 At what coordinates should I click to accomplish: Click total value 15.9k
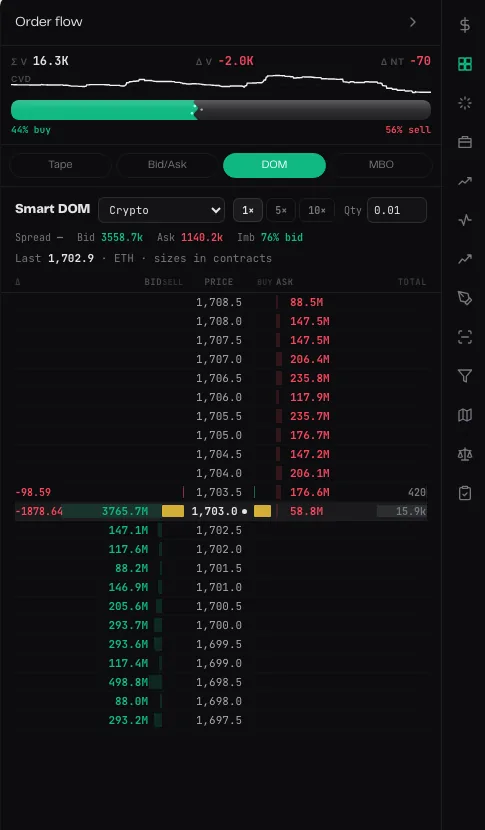click(x=411, y=511)
